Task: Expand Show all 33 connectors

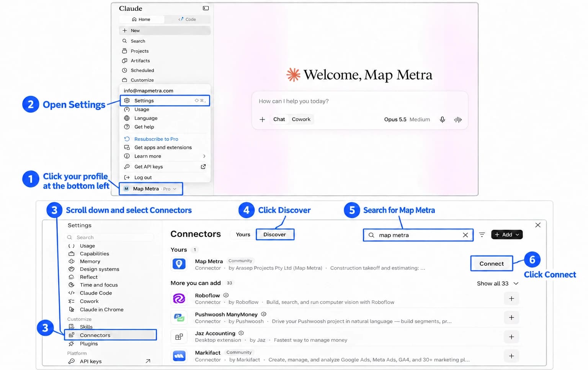Action: (x=498, y=283)
